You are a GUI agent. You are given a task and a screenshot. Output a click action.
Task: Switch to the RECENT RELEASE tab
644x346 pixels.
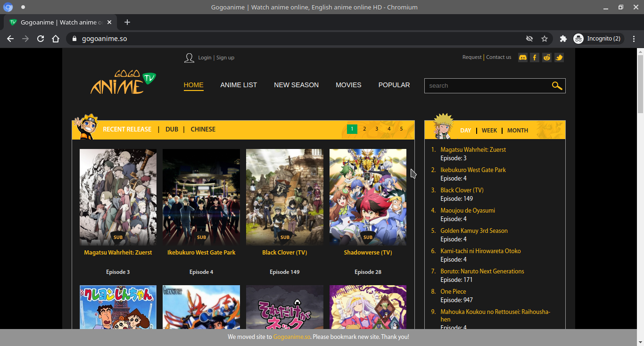click(127, 129)
